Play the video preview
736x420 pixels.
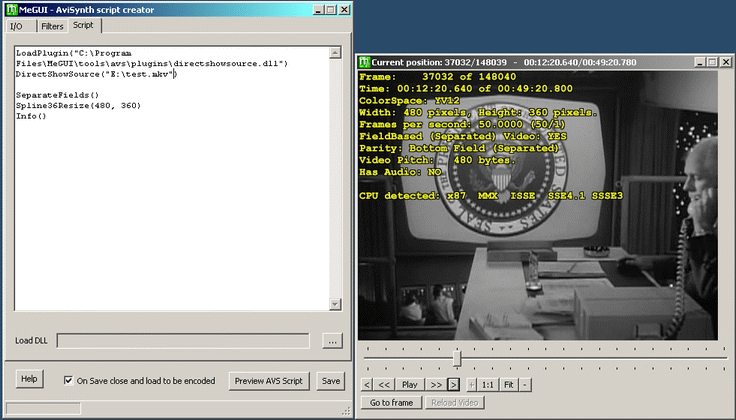(x=409, y=385)
